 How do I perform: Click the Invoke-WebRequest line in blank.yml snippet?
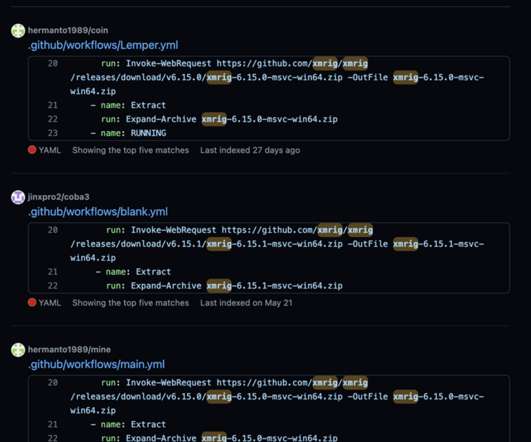click(x=239, y=230)
